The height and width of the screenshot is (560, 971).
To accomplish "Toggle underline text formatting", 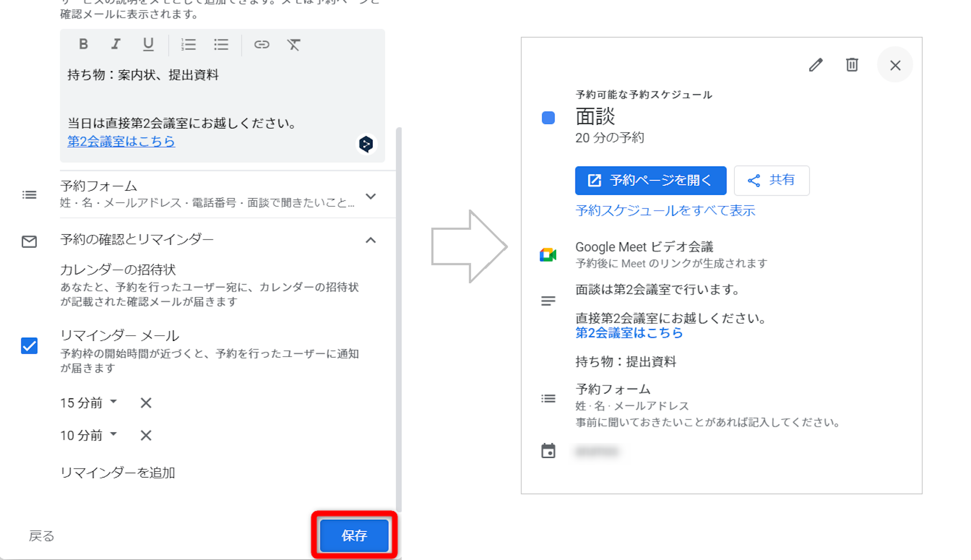I will (x=148, y=44).
